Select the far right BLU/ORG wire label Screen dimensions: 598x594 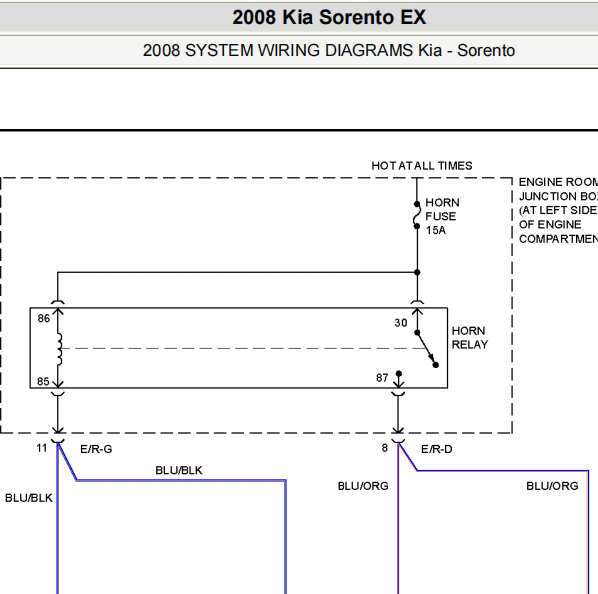pos(552,486)
